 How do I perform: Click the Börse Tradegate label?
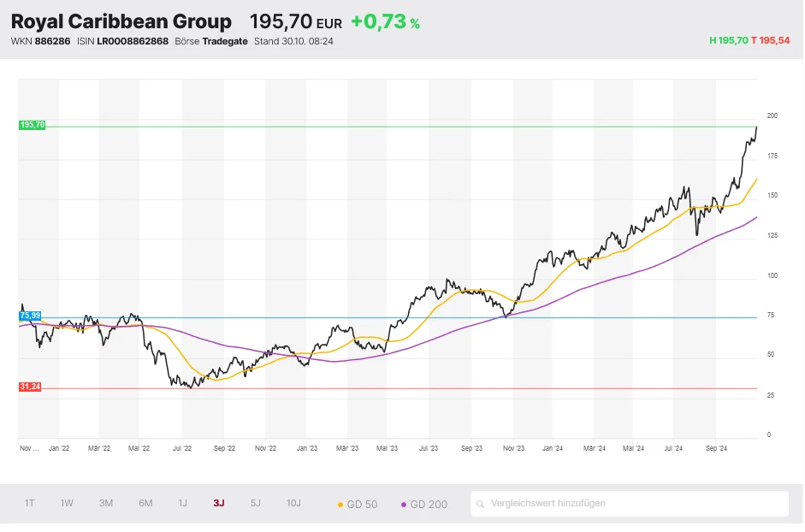210,41
